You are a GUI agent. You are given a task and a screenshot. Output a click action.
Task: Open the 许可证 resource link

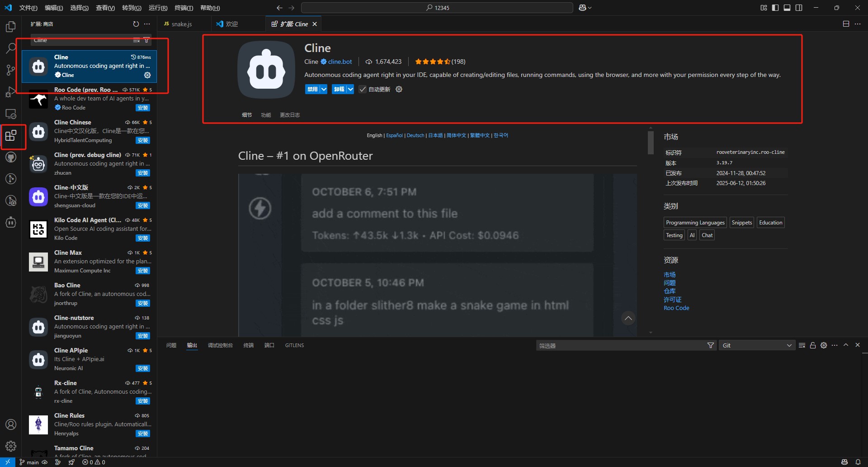[672, 300]
